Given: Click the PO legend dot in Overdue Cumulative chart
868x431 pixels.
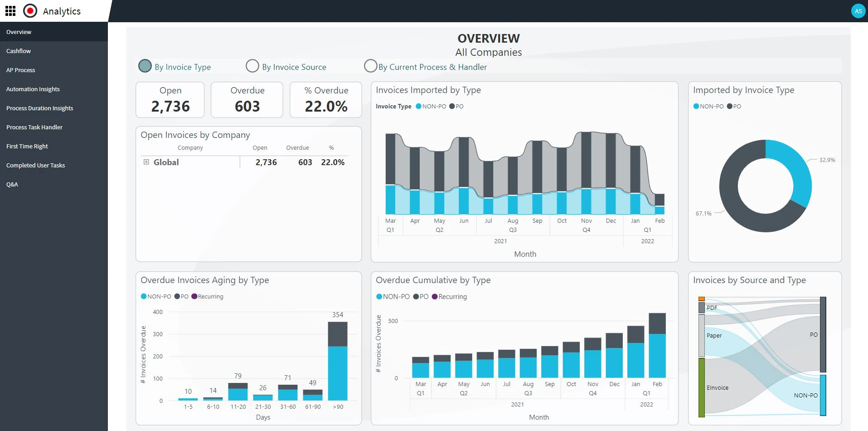Looking at the screenshot, I should point(416,296).
